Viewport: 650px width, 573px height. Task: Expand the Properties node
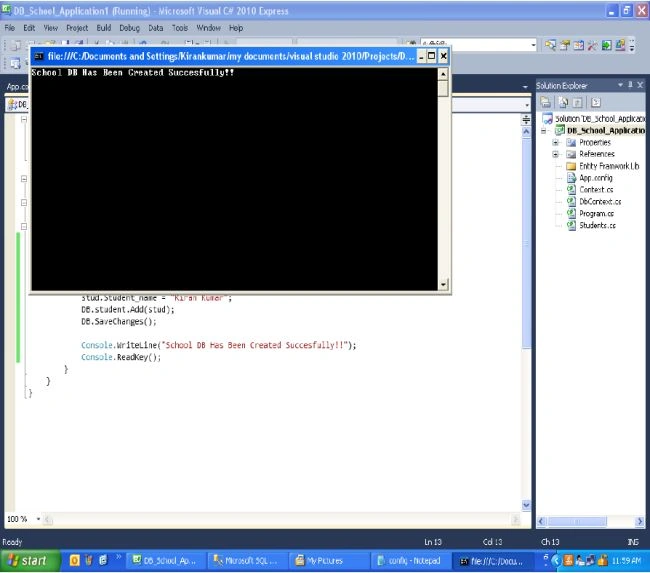pos(555,143)
